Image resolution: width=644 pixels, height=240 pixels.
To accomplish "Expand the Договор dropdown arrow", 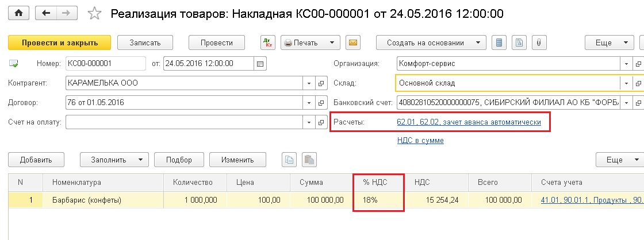I will [x=309, y=103].
